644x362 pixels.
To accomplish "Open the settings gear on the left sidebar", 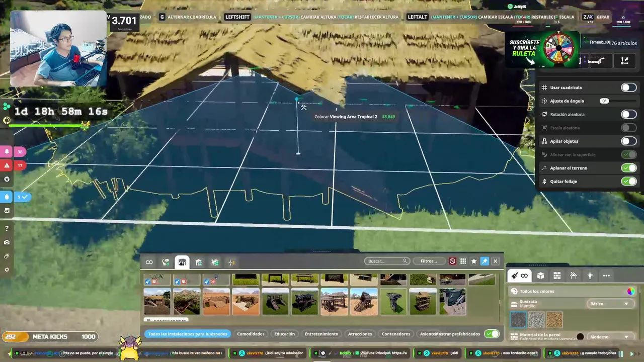I will (7, 269).
